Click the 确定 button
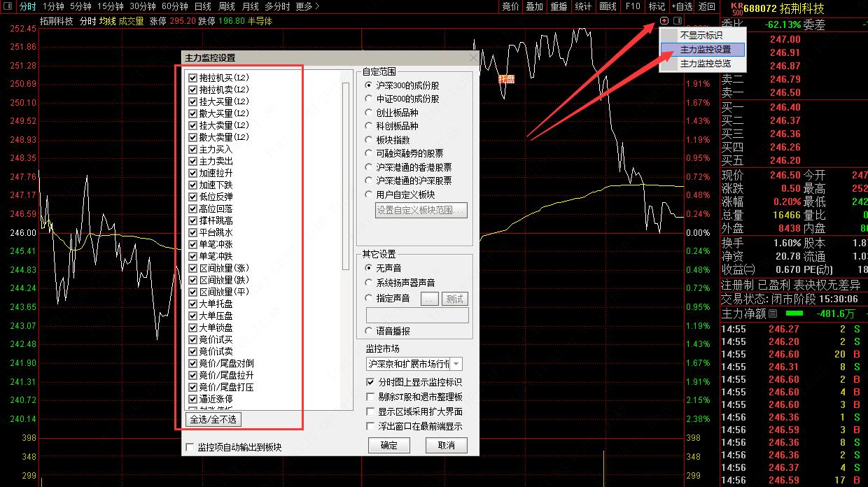Screen dimensions: 868x487 388,445
